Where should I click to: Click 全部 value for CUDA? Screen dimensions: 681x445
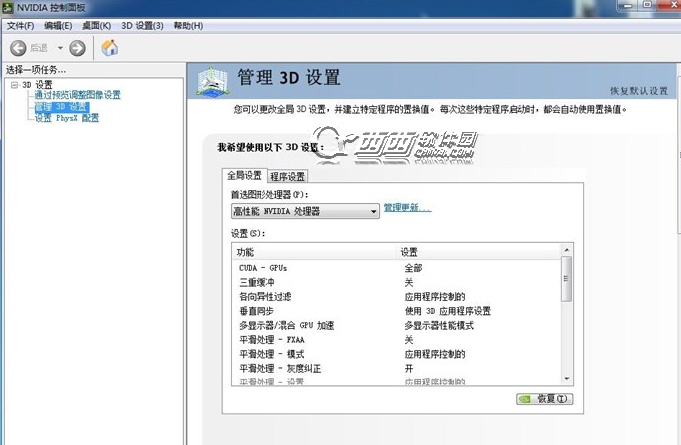(x=413, y=268)
